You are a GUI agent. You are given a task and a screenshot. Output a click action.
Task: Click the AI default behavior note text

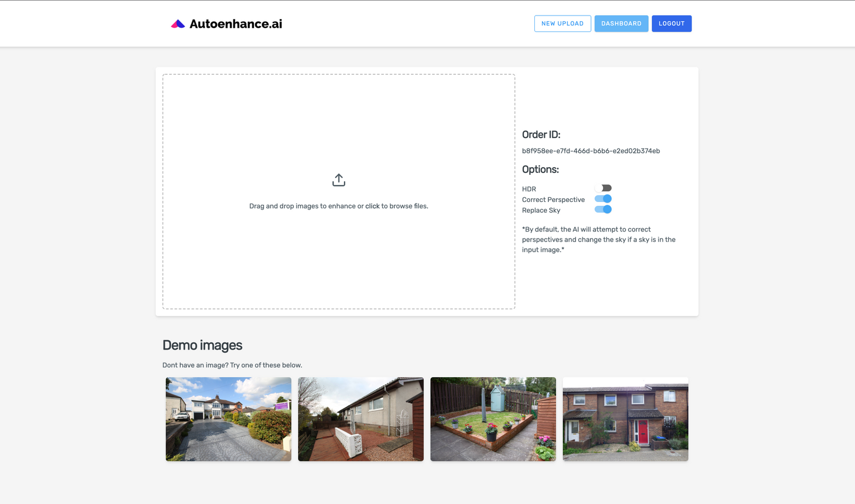coord(598,239)
